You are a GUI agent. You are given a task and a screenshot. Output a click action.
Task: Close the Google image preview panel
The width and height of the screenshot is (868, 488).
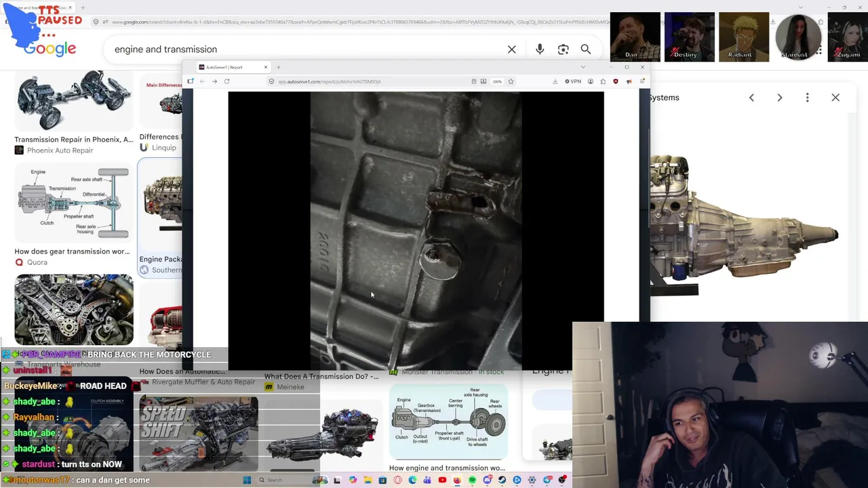click(835, 98)
